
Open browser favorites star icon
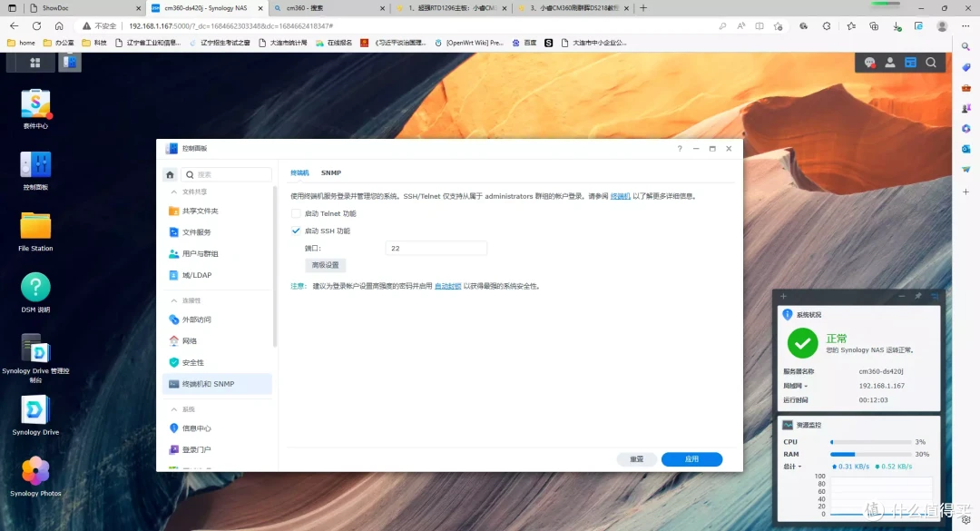click(850, 26)
